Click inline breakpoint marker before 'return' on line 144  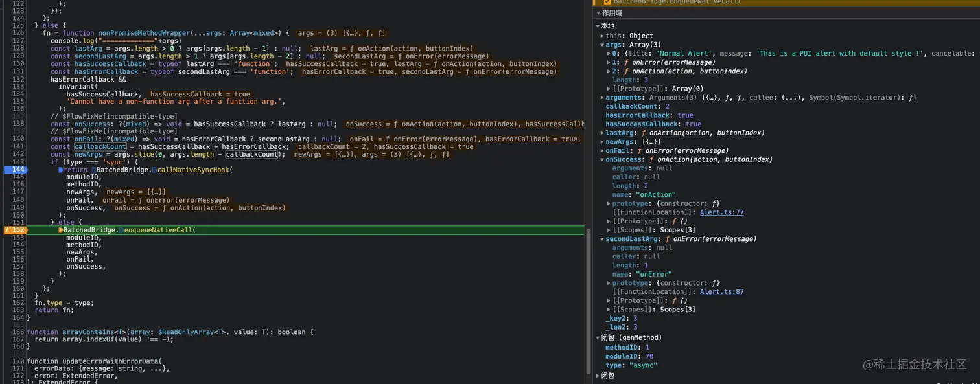61,170
